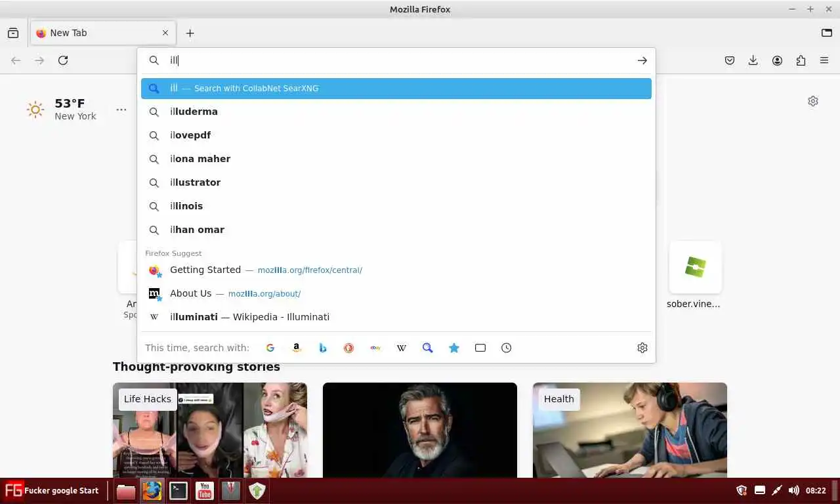Open search settings gear in the suggestion panel

(642, 348)
